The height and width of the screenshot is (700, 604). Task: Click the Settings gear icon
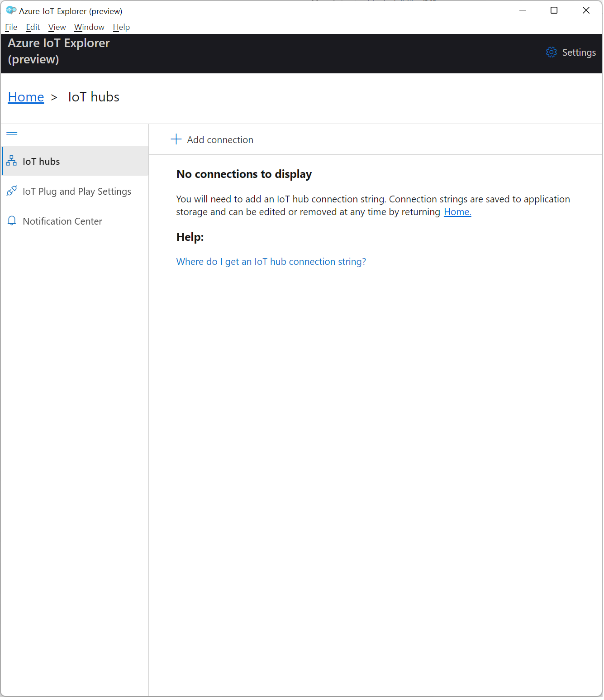pos(551,52)
